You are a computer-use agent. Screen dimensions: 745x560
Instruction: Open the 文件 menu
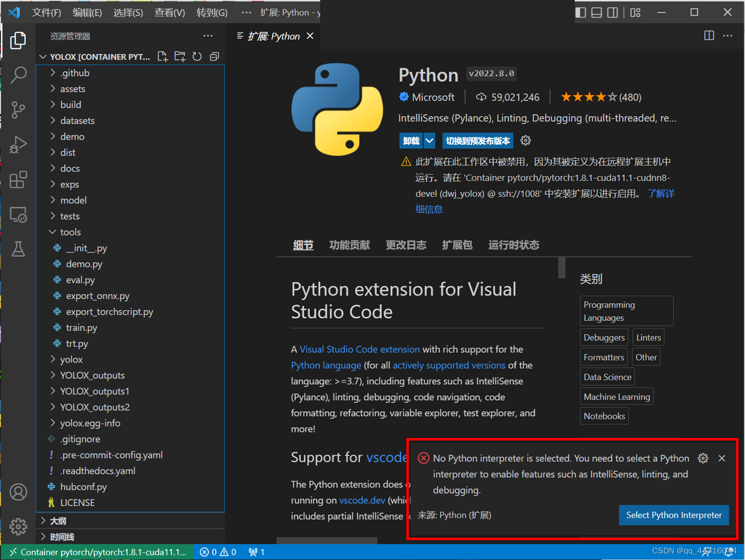coord(46,12)
